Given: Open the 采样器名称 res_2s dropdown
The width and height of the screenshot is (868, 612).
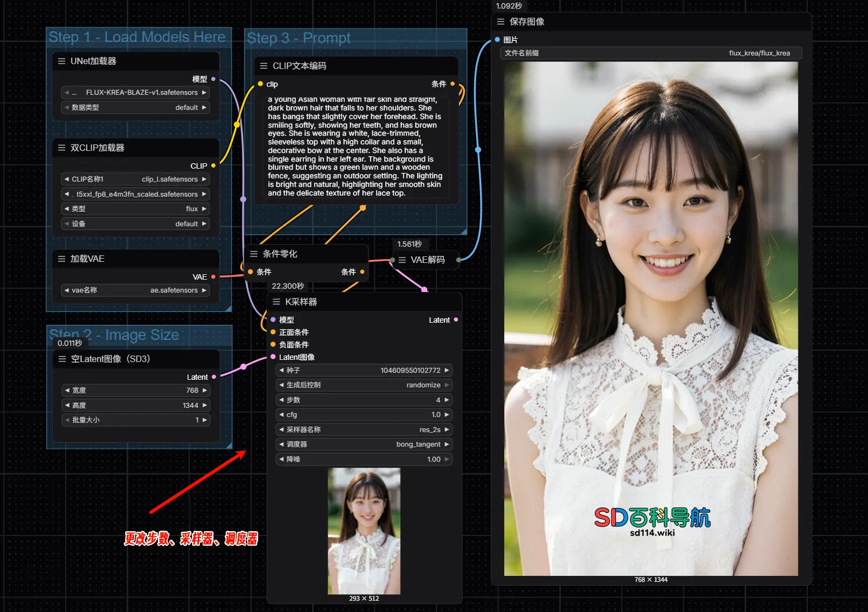Looking at the screenshot, I should click(x=364, y=429).
